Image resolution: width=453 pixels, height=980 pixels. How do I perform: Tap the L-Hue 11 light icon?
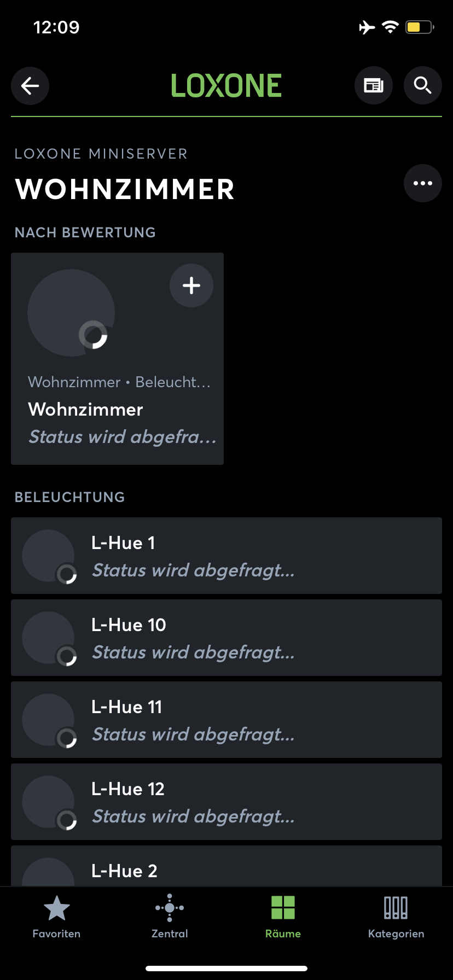click(49, 720)
